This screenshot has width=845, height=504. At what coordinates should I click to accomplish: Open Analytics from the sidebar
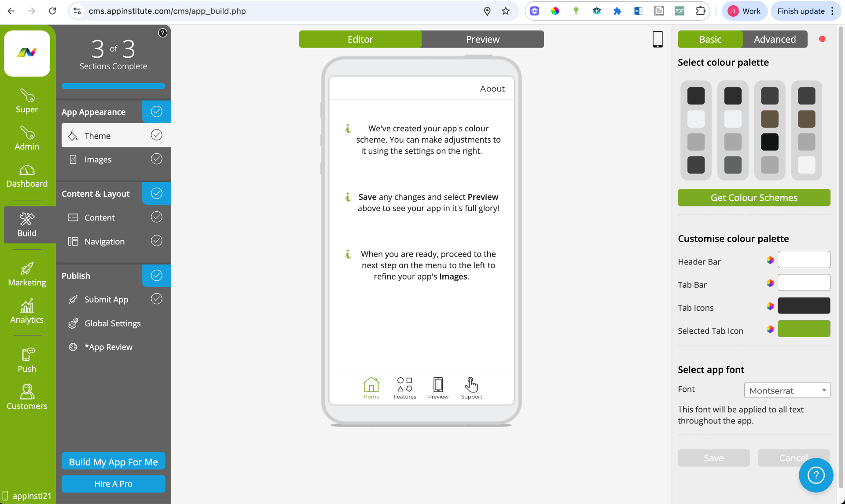[x=27, y=312]
